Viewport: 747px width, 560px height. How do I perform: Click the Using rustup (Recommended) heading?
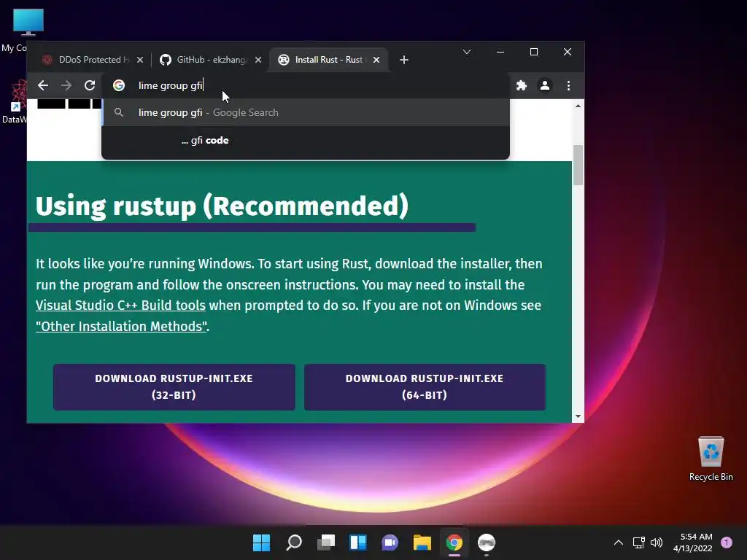[x=222, y=206]
